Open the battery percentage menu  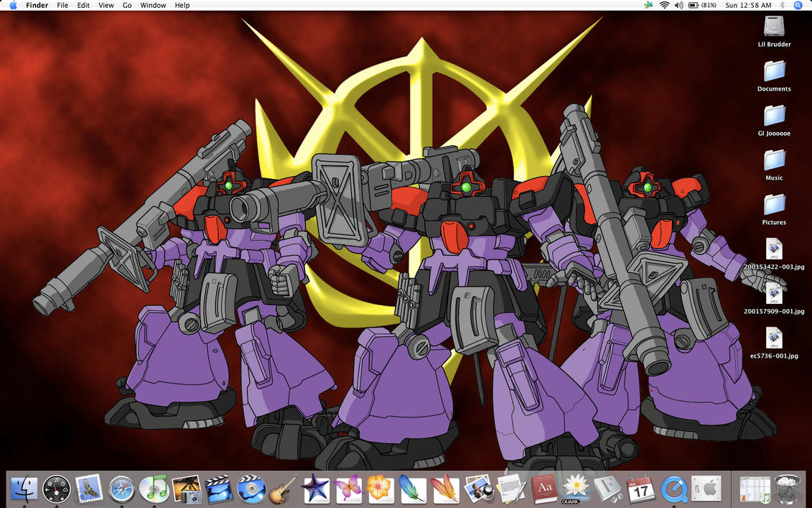[699, 5]
